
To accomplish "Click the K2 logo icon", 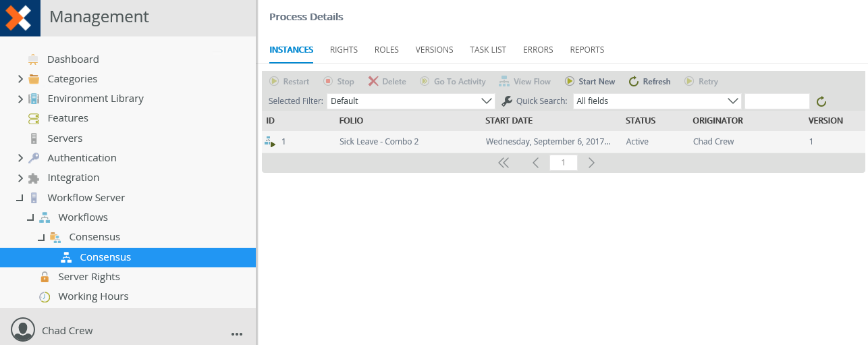I will coord(19,17).
